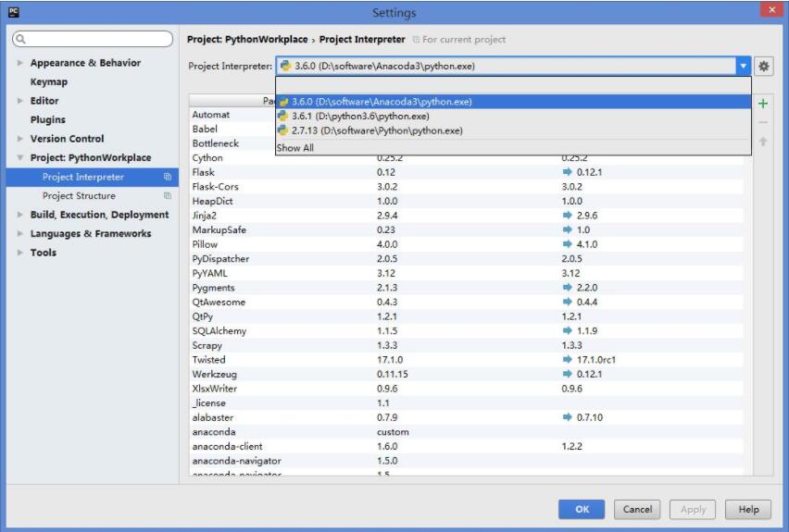Close the Settings dialog window
The width and height of the screenshot is (789, 532).
coord(771,10)
